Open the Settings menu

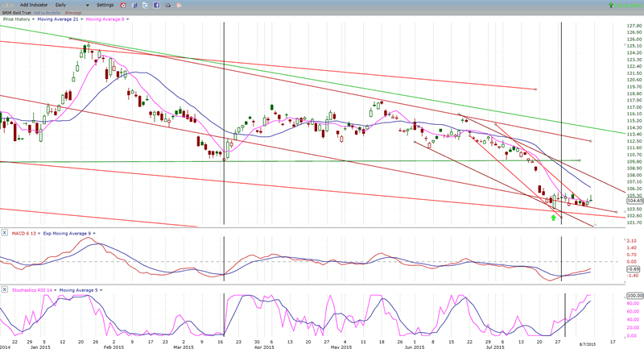(x=105, y=5)
